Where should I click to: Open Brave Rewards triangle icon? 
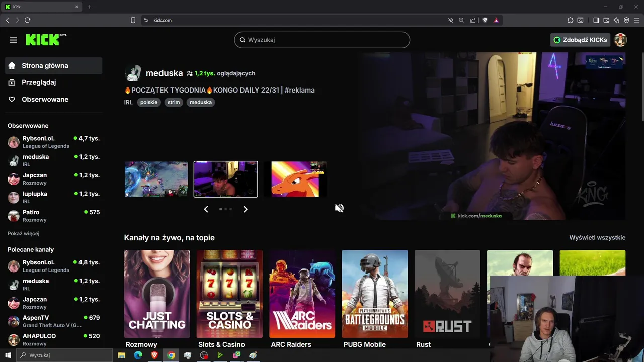496,20
